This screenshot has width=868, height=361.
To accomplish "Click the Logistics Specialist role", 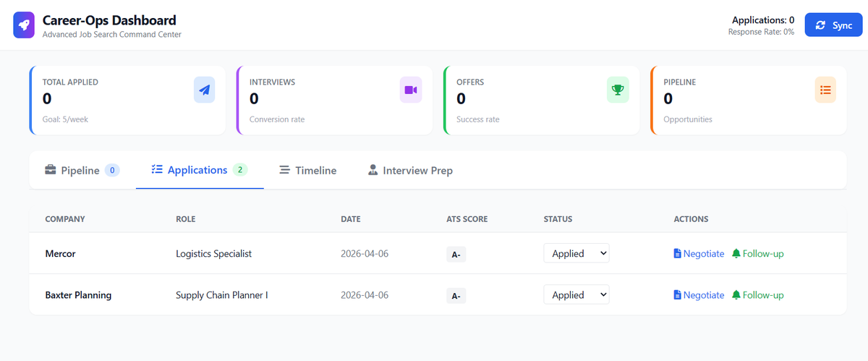I will (x=213, y=254).
